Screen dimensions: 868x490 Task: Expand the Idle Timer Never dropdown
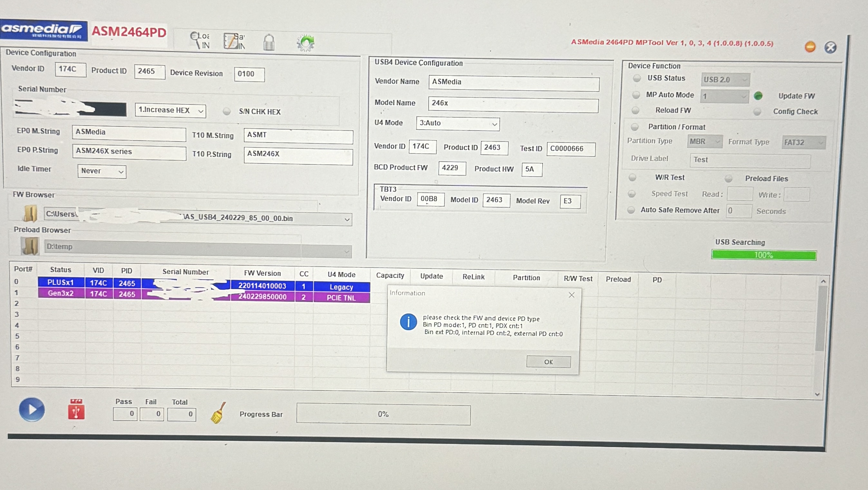pos(102,171)
